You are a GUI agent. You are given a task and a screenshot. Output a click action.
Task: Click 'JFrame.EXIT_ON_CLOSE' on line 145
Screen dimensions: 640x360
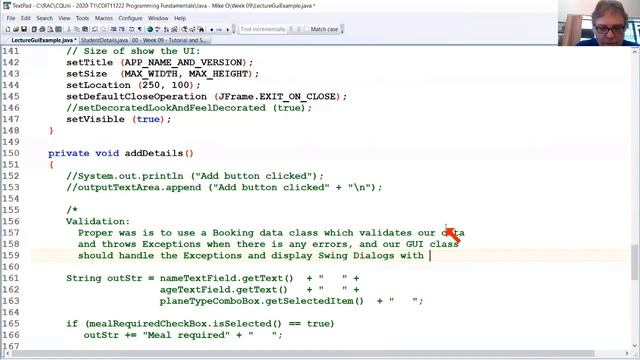(x=277, y=97)
